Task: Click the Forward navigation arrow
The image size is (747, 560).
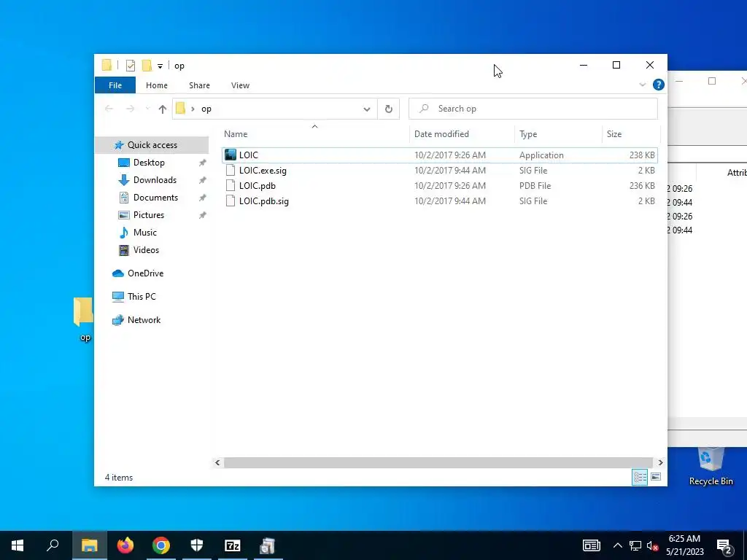Action: 130,109
